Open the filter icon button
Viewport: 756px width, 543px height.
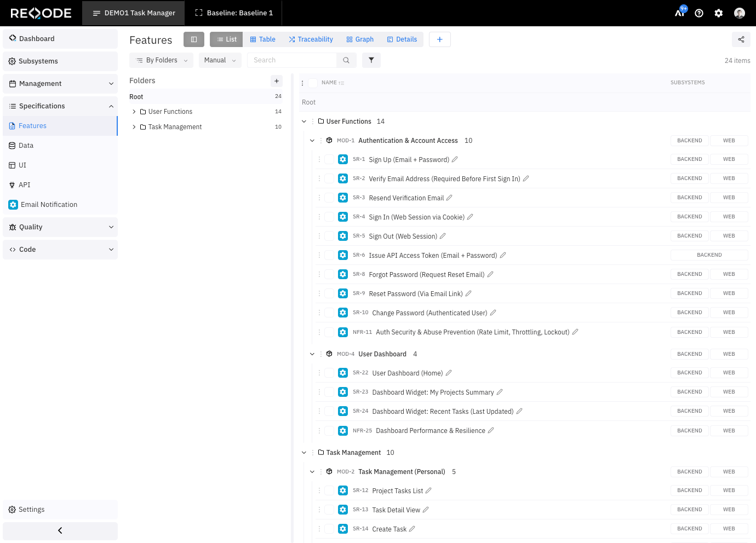coord(371,60)
